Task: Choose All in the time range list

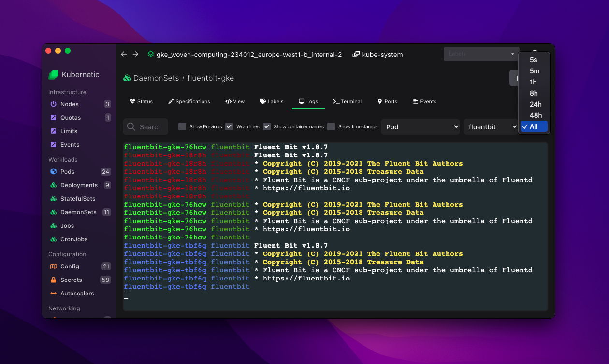Action: [x=534, y=126]
